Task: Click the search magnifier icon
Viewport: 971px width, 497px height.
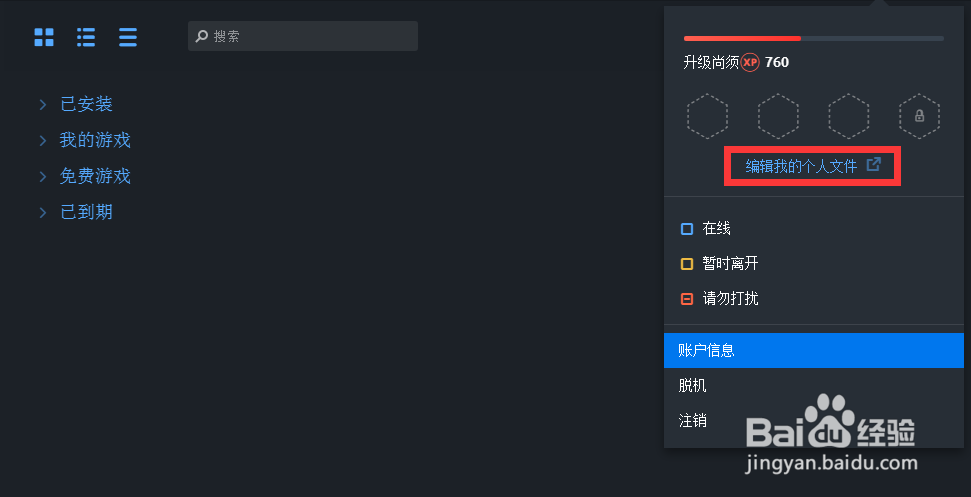Action: click(x=201, y=37)
